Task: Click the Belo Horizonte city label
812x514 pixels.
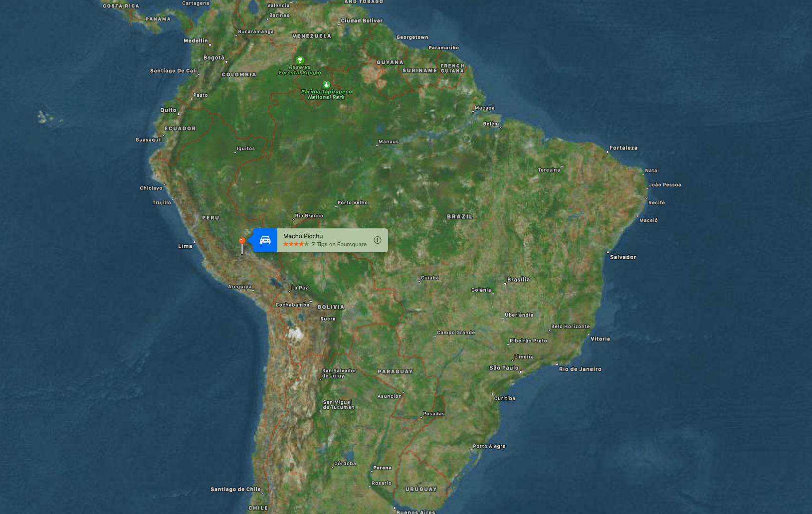Action: [x=571, y=327]
